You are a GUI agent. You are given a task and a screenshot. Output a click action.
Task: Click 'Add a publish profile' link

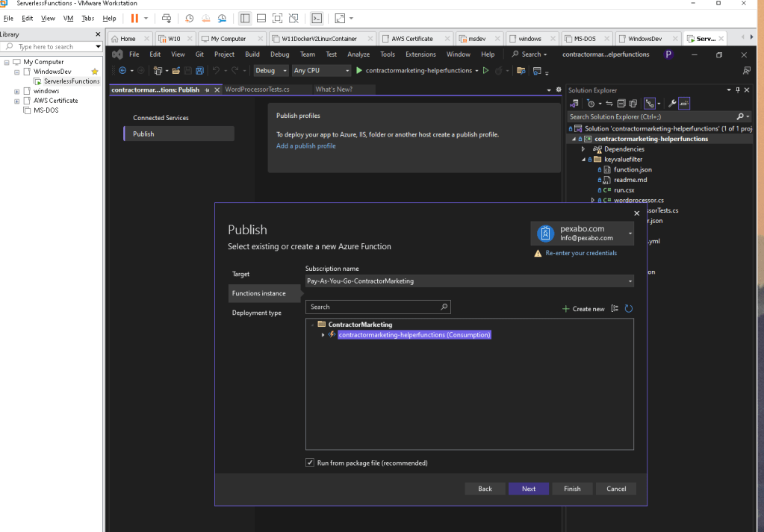pos(306,146)
